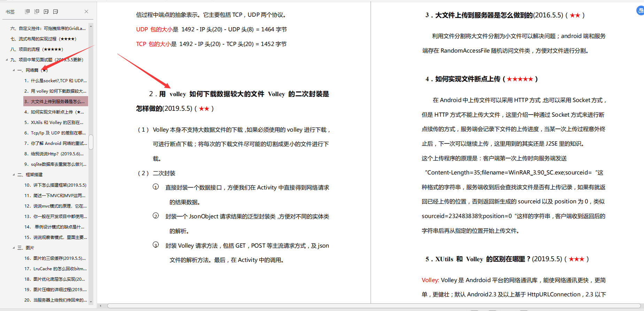Click red 'Volley:' label in section 5
This screenshot has height=311, width=644.
pos(430,280)
